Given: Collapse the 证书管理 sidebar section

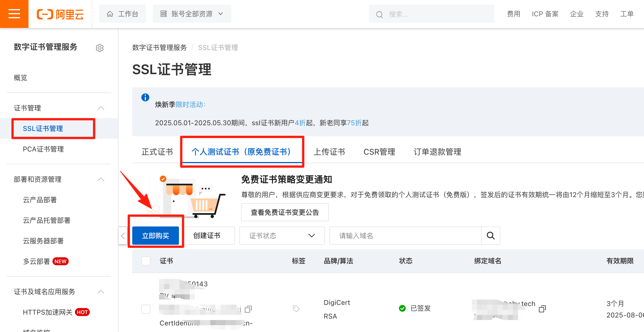Looking at the screenshot, I should 101,108.
